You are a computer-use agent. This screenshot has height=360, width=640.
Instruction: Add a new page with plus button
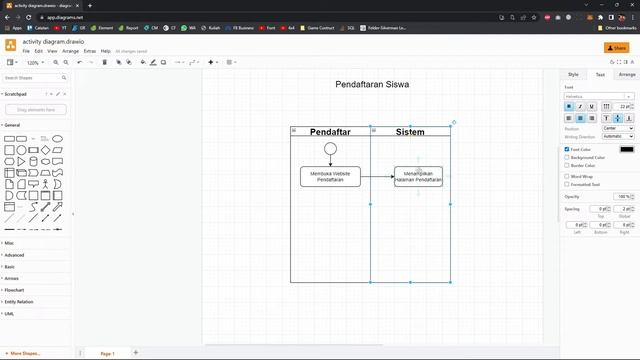[x=136, y=353]
